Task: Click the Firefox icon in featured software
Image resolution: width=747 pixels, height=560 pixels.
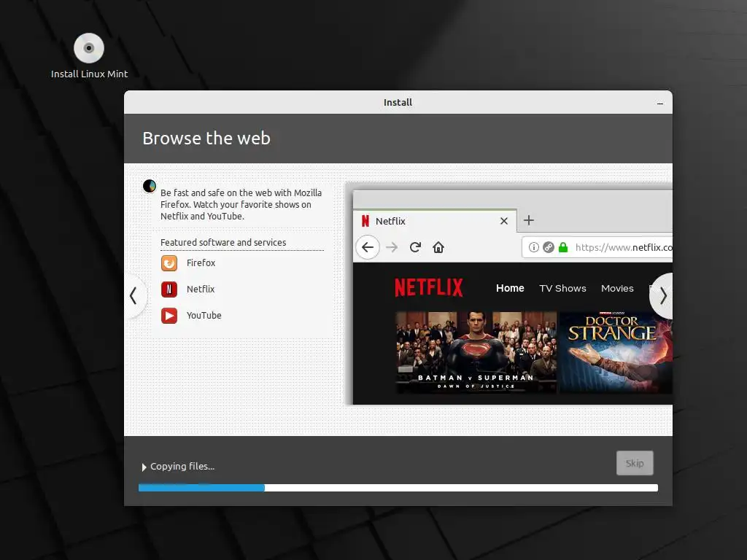Action: (x=169, y=262)
